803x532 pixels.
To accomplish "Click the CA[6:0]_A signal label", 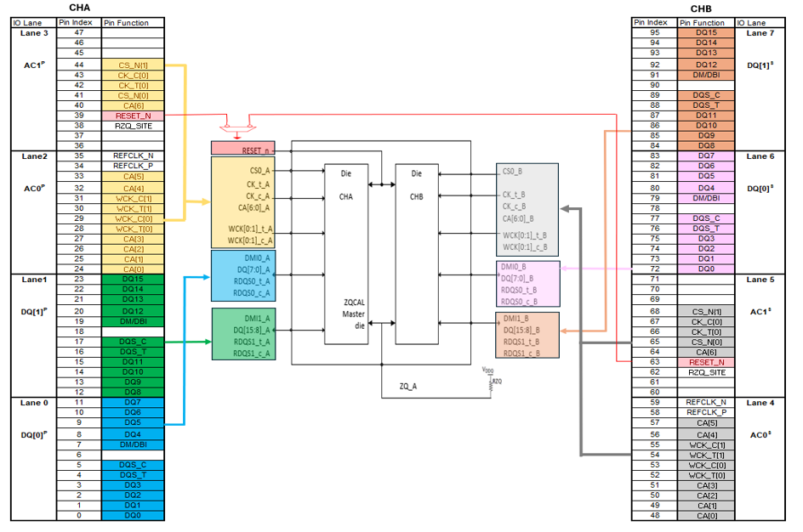I will 253,207.
